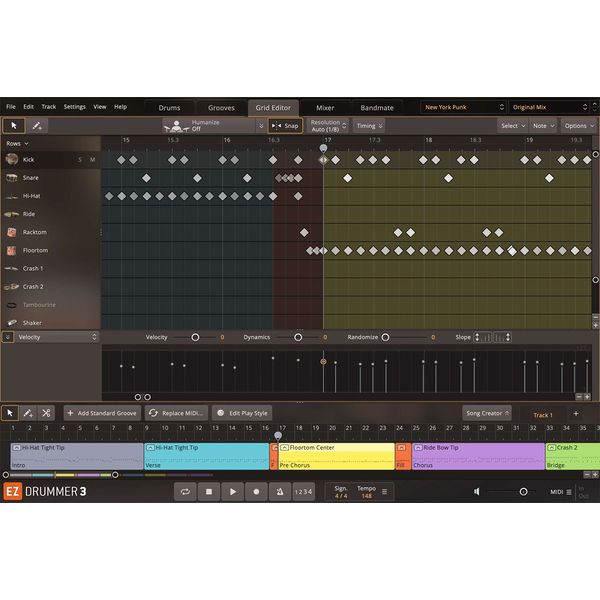This screenshot has width=600, height=600.
Task: Click the Kick drum instrument icon
Action: click(x=12, y=159)
